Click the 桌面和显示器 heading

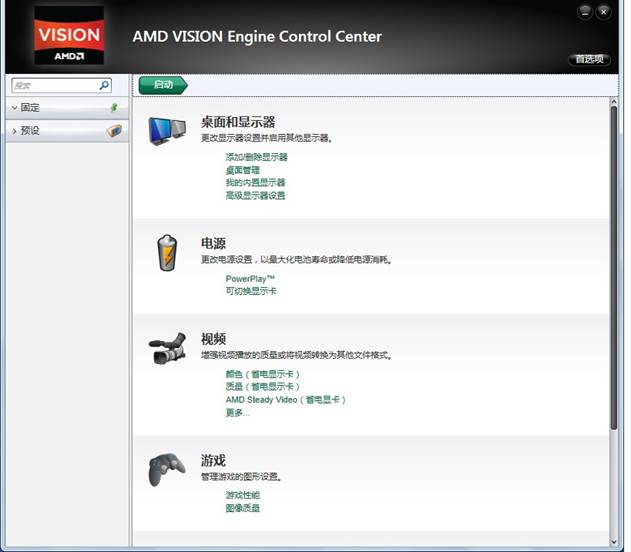[238, 122]
